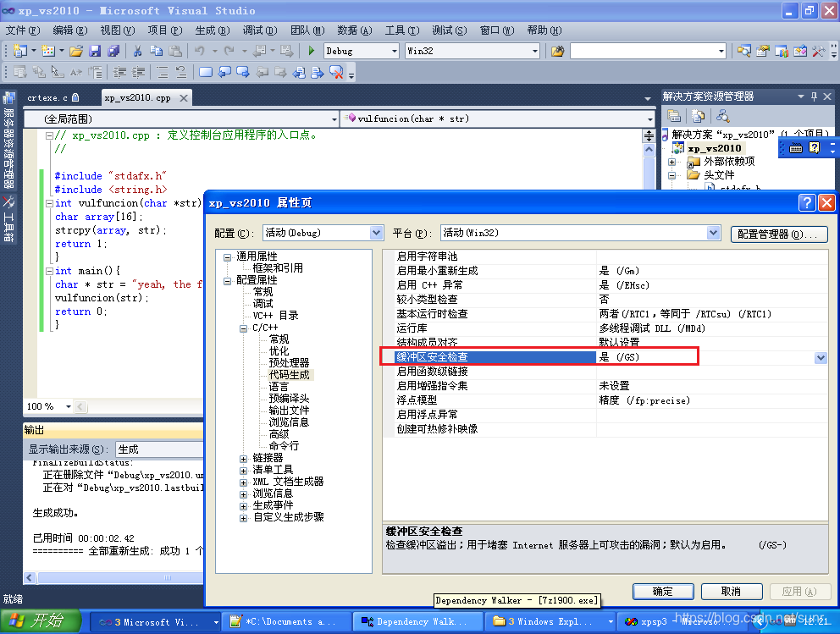This screenshot has height=634, width=840.
Task: Click the Find in Files binoculars icon
Action: [x=558, y=51]
